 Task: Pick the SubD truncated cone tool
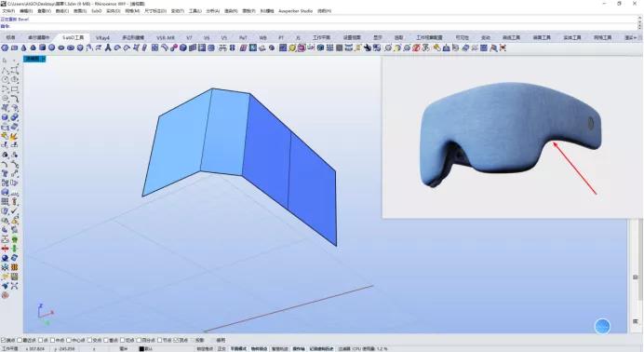(x=33, y=48)
